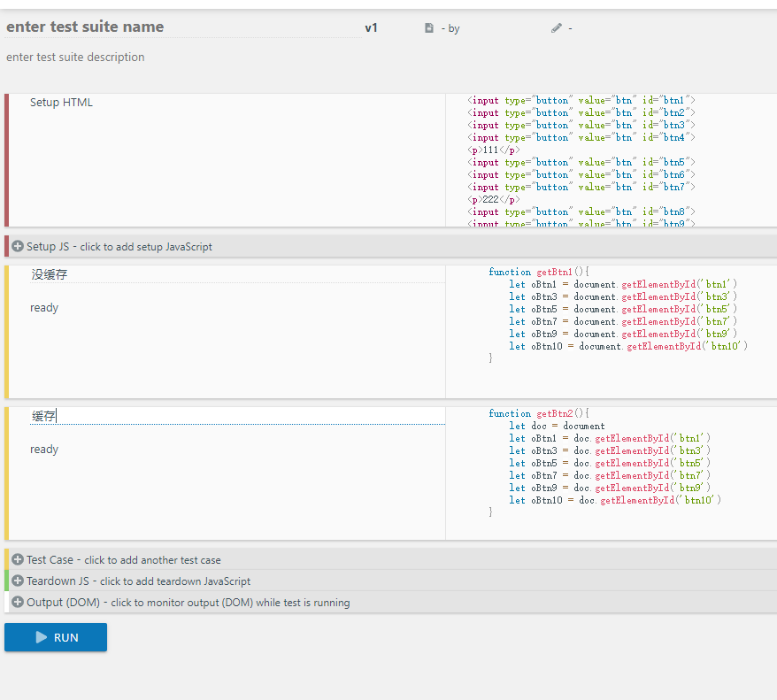Screen dimensions: 777x700
Task: Click the ready status under 没缓存
Action: pos(44,308)
